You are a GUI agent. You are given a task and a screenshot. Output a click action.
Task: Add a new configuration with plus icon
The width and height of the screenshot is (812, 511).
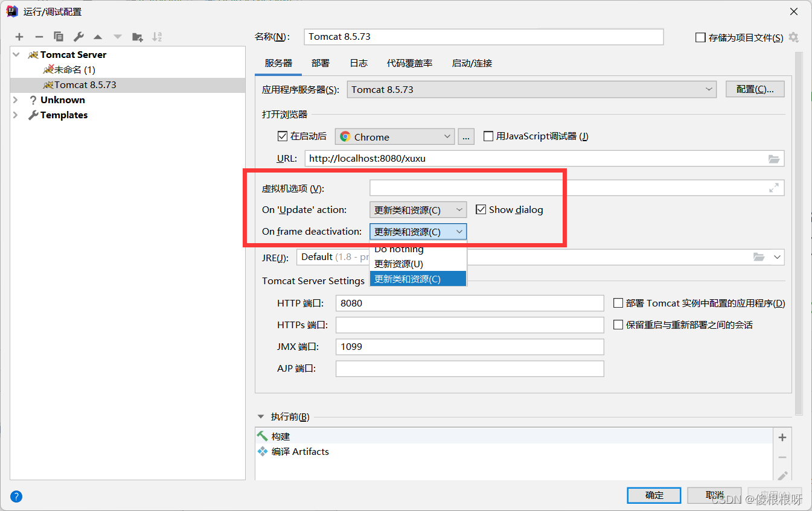click(19, 37)
